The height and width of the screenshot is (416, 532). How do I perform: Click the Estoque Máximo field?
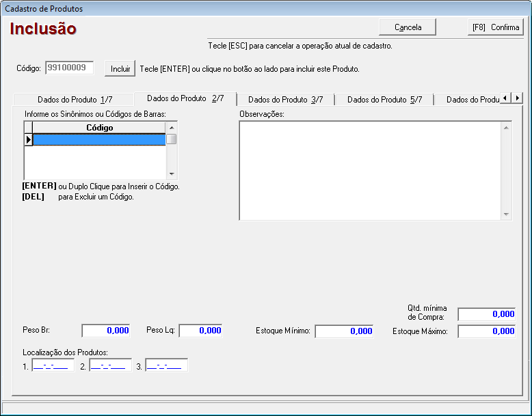coord(486,331)
